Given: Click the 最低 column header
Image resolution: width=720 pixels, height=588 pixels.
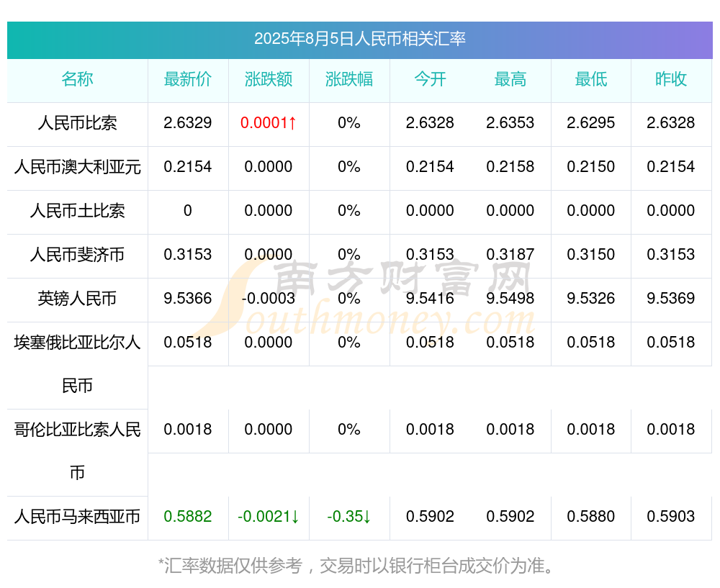Looking at the screenshot, I should click(x=591, y=79).
